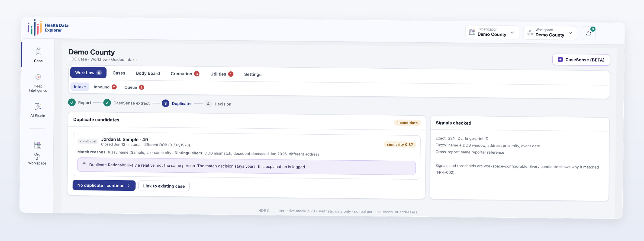Open CaseSense (BETA) button
The height and width of the screenshot is (241, 644).
(581, 60)
